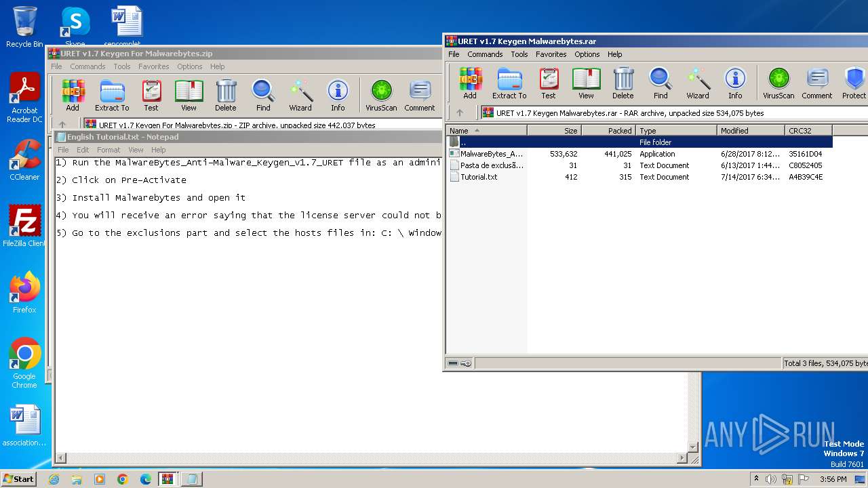Click Find in the ZIP archive window toolbar
The height and width of the screenshot is (488, 868).
point(263,96)
